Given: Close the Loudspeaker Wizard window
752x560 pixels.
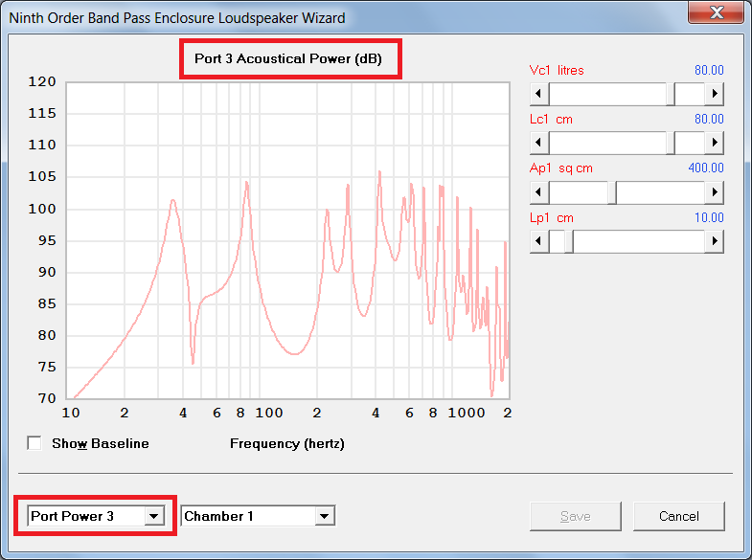Looking at the screenshot, I should click(x=716, y=11).
